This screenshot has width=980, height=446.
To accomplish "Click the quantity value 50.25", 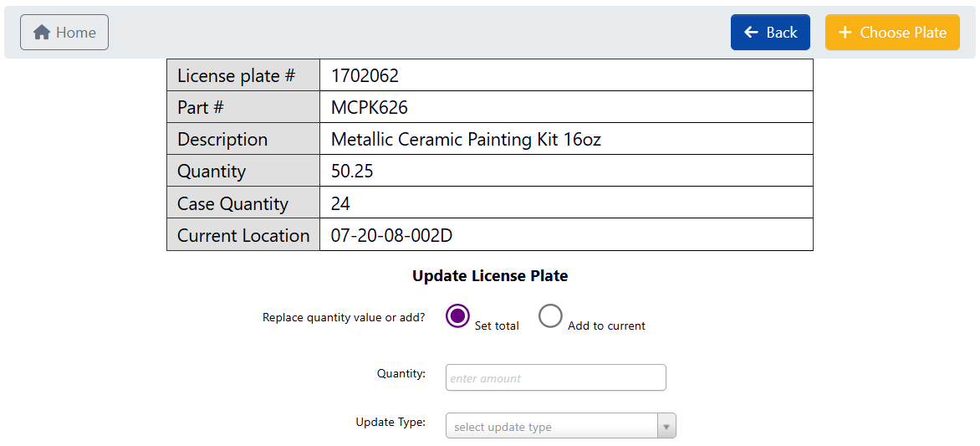I will (x=352, y=172).
